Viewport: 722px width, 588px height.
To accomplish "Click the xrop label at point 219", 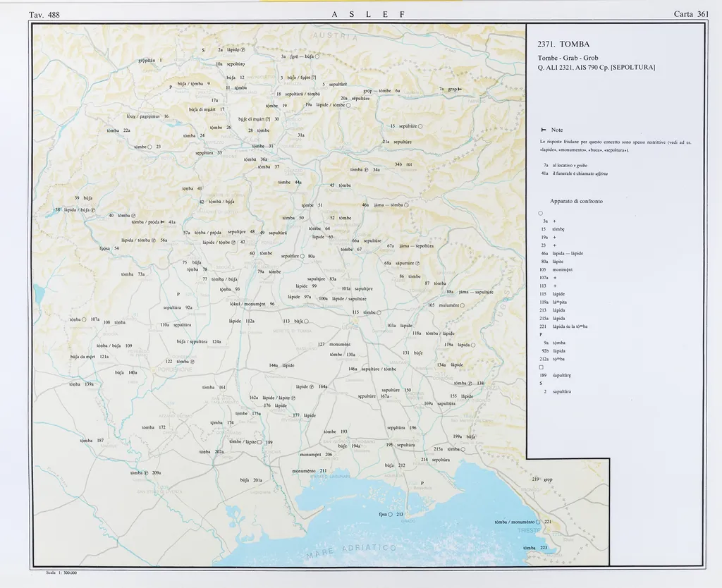I will point(547,479).
